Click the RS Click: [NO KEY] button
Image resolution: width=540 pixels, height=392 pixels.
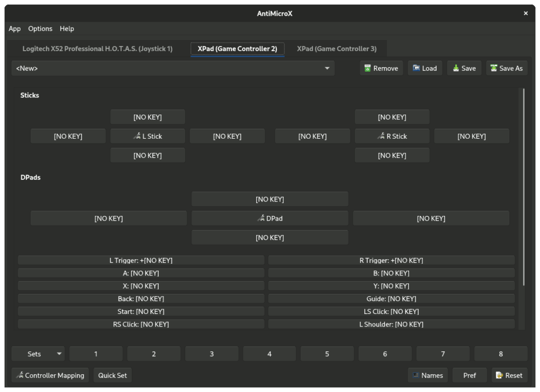tap(141, 324)
